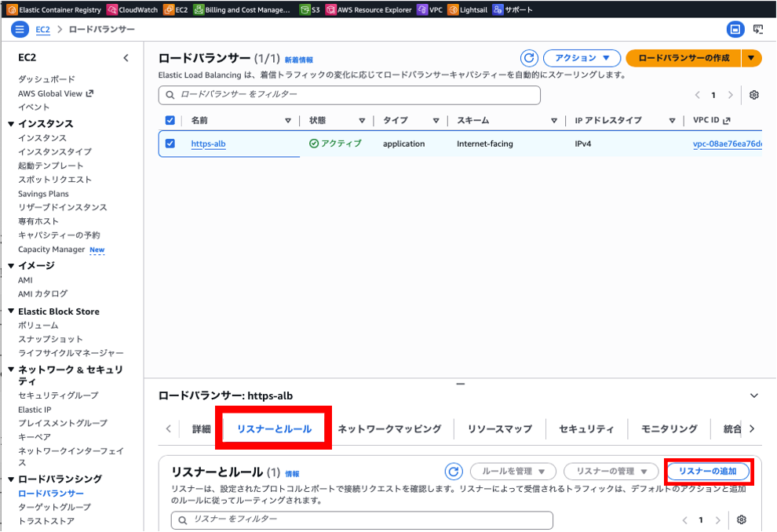Sort by 状態 column
Image resolution: width=777 pixels, height=532 pixels.
(362, 120)
